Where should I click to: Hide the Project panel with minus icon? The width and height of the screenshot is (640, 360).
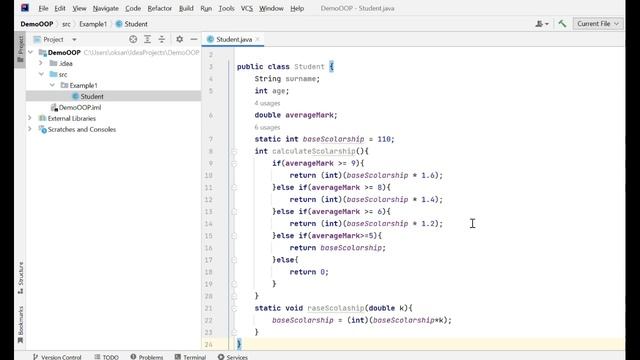tap(193, 39)
